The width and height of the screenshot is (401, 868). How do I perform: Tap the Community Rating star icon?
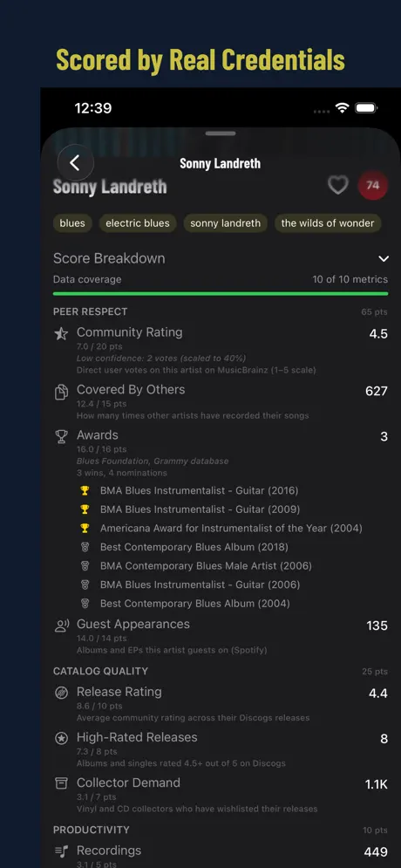coord(61,334)
